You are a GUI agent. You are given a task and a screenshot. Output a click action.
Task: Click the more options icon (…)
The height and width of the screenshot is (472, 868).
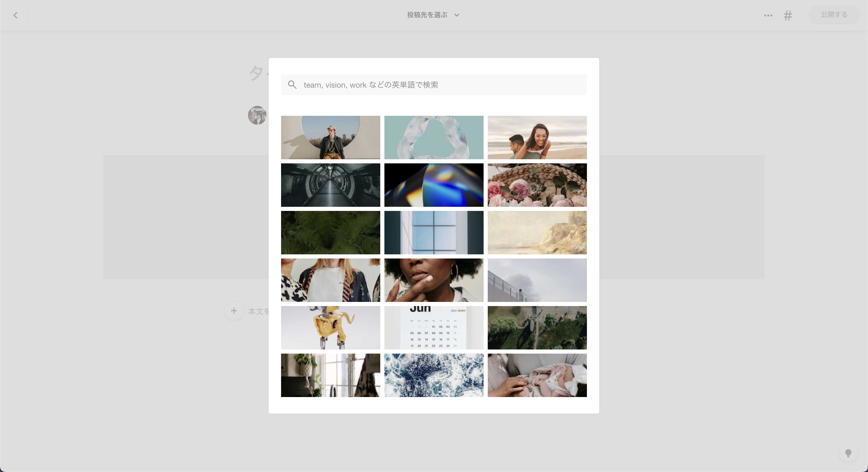pyautogui.click(x=768, y=14)
